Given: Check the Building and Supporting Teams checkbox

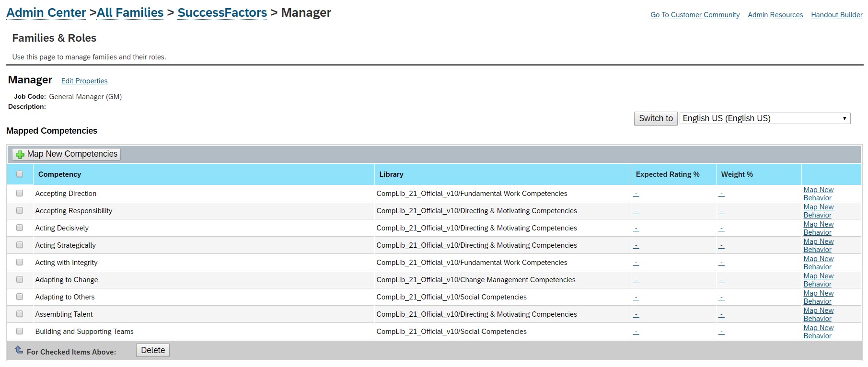Looking at the screenshot, I should 20,331.
